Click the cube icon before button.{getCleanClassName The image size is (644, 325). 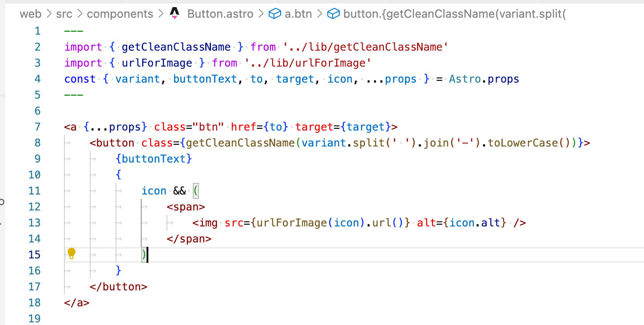pos(334,14)
